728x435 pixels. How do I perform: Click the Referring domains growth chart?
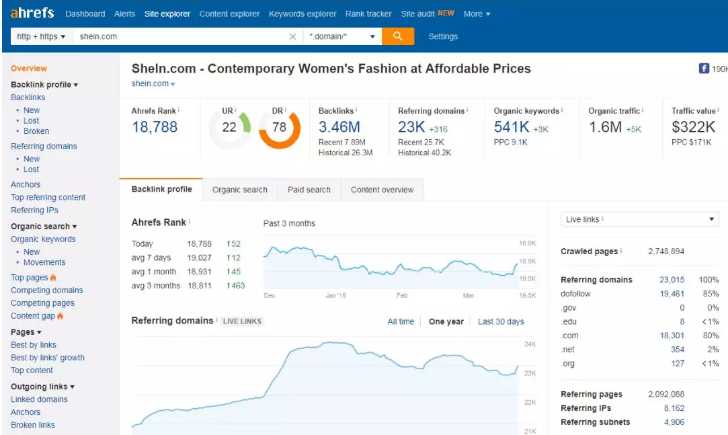tap(325, 385)
